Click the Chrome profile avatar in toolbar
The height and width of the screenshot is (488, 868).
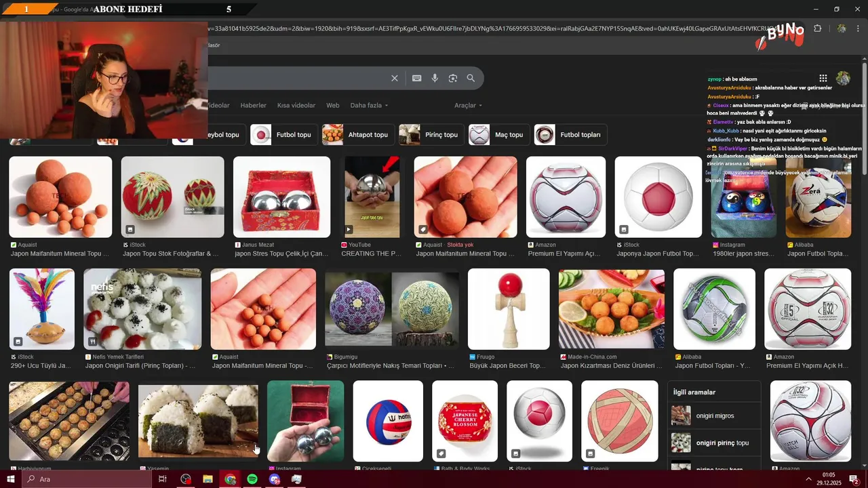(842, 28)
